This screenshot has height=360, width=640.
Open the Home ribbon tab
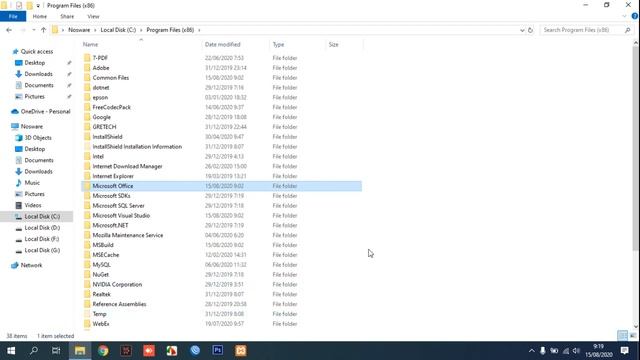40,16
